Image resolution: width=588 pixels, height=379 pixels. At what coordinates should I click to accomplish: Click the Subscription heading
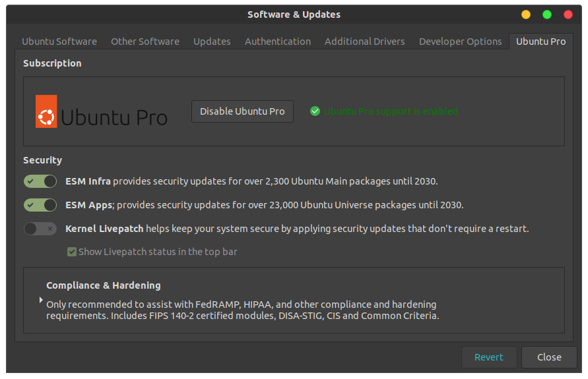pyautogui.click(x=52, y=63)
